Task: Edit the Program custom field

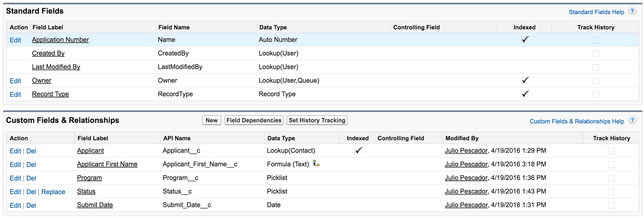Action: point(15,178)
